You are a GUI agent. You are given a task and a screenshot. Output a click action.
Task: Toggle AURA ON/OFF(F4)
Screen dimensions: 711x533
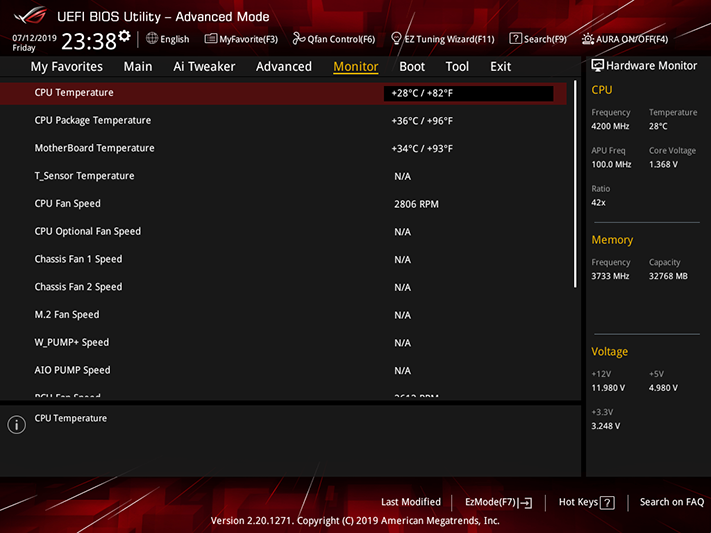(x=625, y=39)
